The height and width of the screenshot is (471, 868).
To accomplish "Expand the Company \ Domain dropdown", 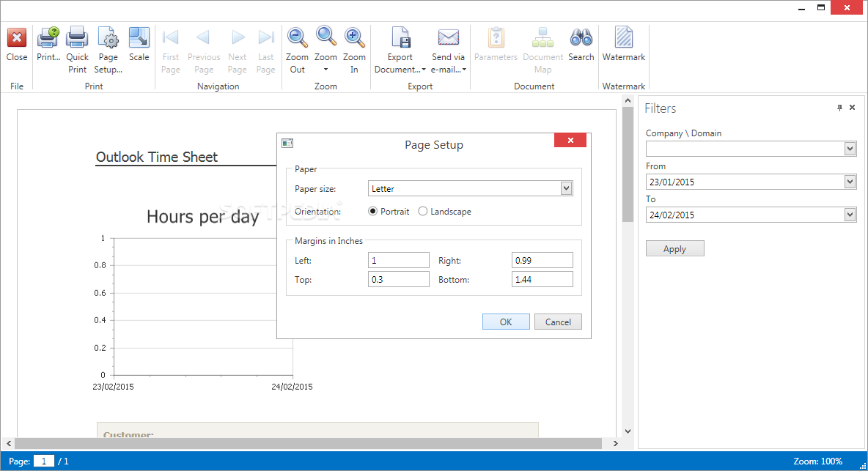I will (x=850, y=148).
